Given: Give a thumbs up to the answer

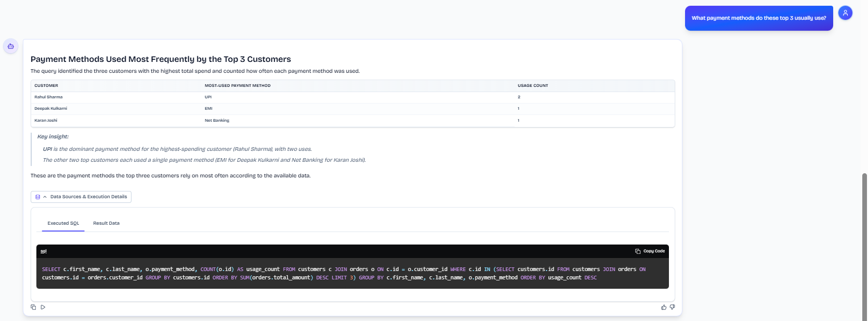Looking at the screenshot, I should [x=664, y=307].
